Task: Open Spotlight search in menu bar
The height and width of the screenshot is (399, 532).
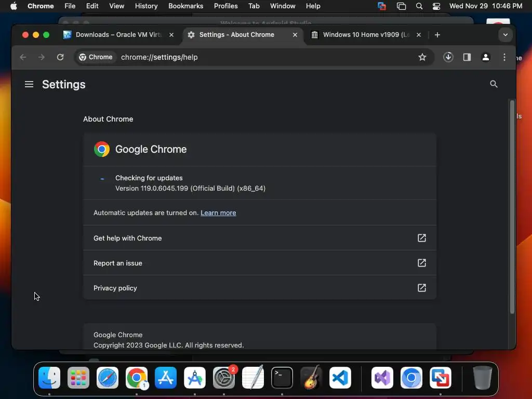Action: [x=419, y=6]
